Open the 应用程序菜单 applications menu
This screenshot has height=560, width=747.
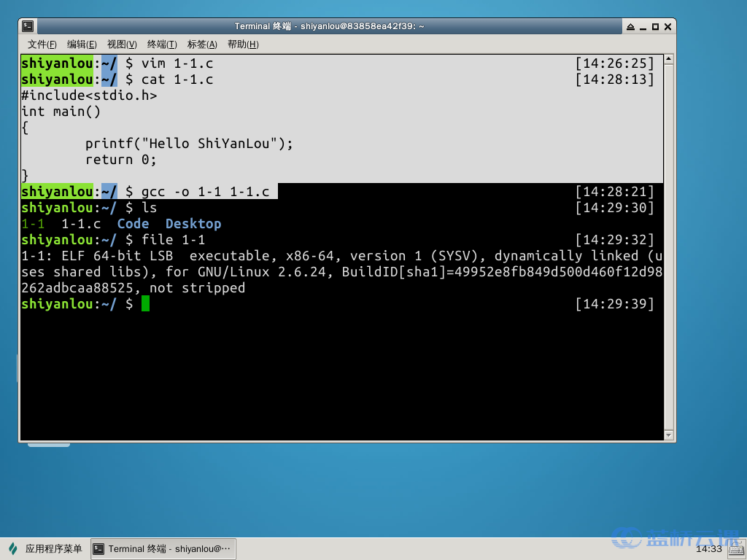[x=46, y=548]
